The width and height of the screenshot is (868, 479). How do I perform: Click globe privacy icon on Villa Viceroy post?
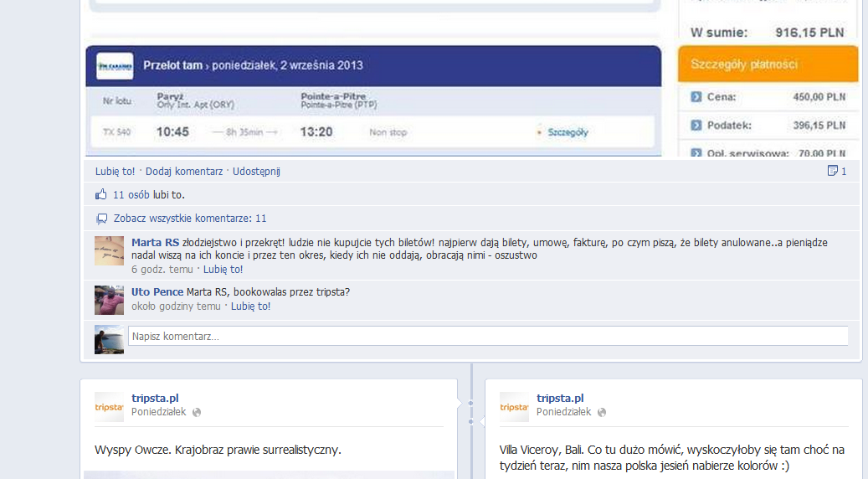click(x=602, y=412)
